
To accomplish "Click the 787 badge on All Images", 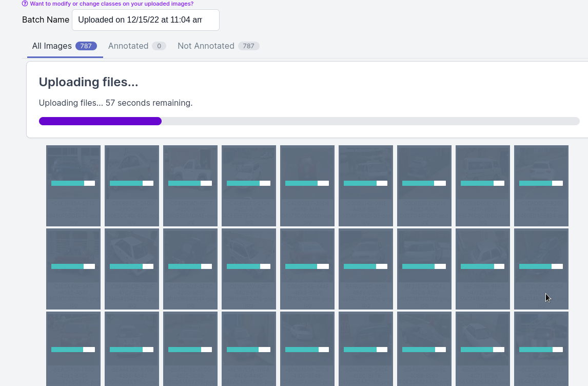I will click(x=86, y=46).
